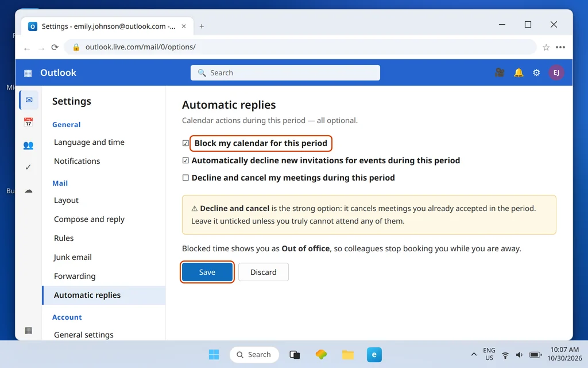The width and height of the screenshot is (588, 368).
Task: Open the Outlook app launcher grid icon
Action: click(x=28, y=73)
